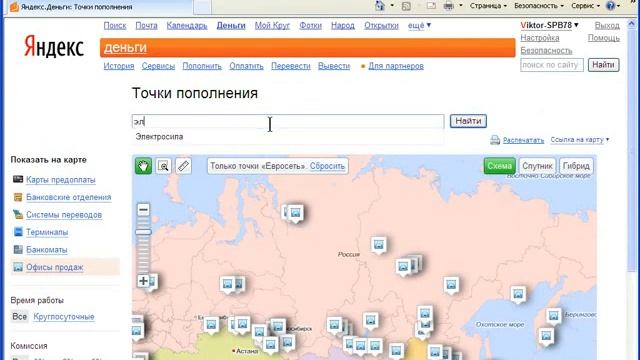Open the Viktor-SPB78 account dropdown
This screenshot has height=360, width=640.
click(x=549, y=25)
